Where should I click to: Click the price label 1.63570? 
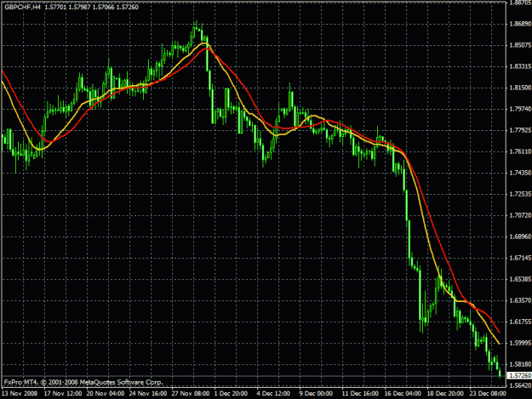coord(520,300)
